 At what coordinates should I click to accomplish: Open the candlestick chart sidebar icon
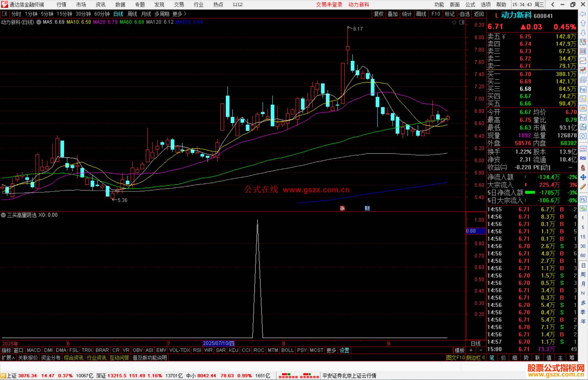click(x=583, y=70)
